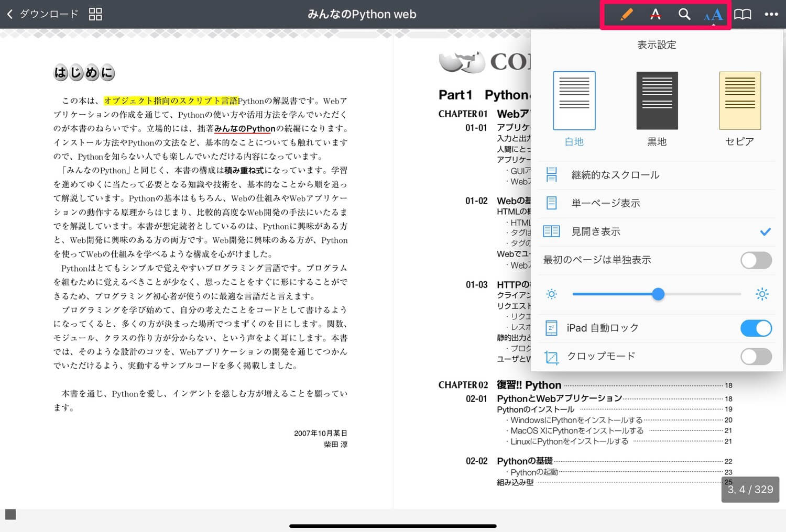786x532 pixels.
Task: Go back to ダウンロード folder
Action: pos(43,14)
